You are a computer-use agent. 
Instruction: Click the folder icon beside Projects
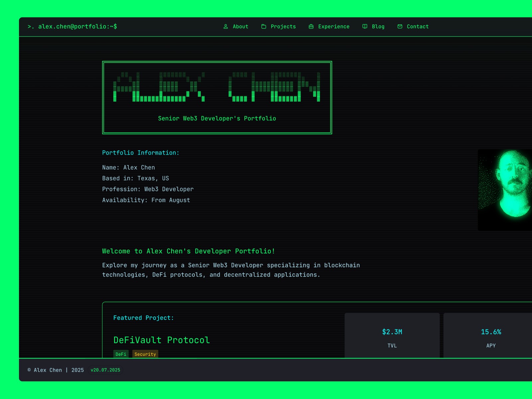[x=264, y=27]
